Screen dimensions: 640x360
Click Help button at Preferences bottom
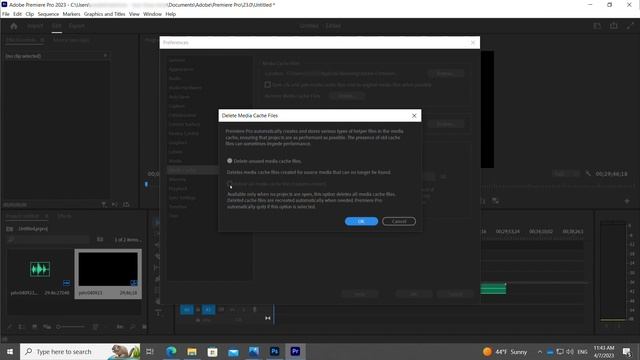360,294
